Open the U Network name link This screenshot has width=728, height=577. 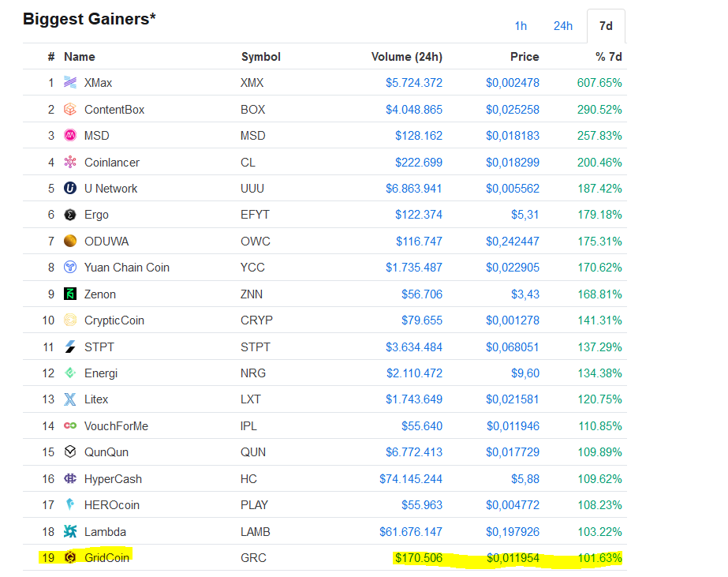(x=110, y=189)
